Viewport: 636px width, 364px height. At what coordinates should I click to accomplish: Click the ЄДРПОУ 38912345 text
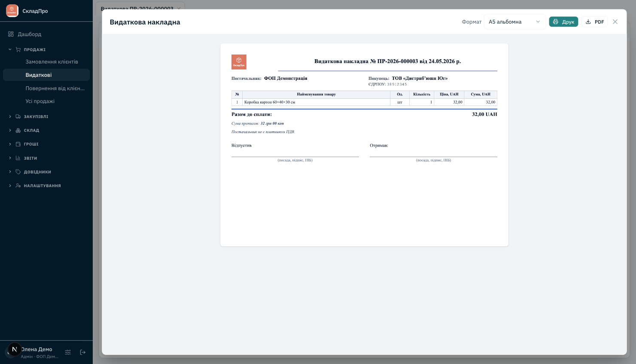point(387,84)
